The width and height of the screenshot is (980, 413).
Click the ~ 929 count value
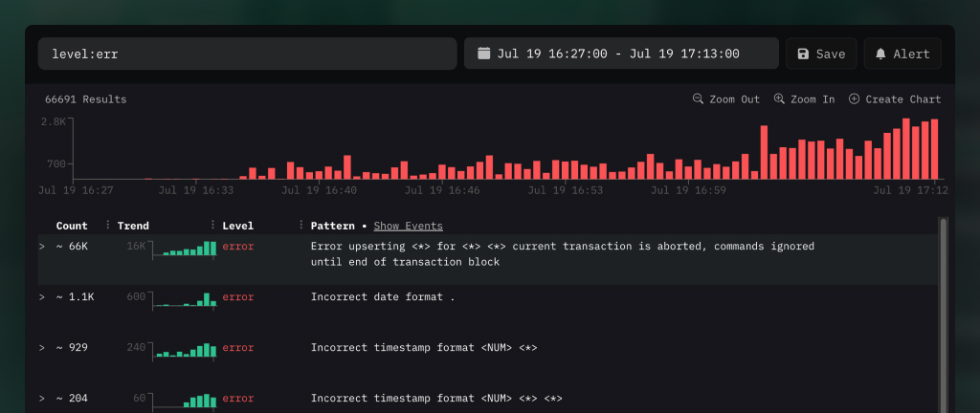[72, 347]
